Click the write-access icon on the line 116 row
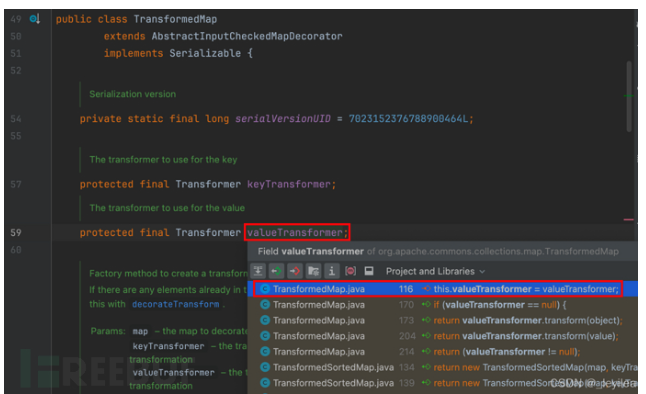 [x=426, y=289]
